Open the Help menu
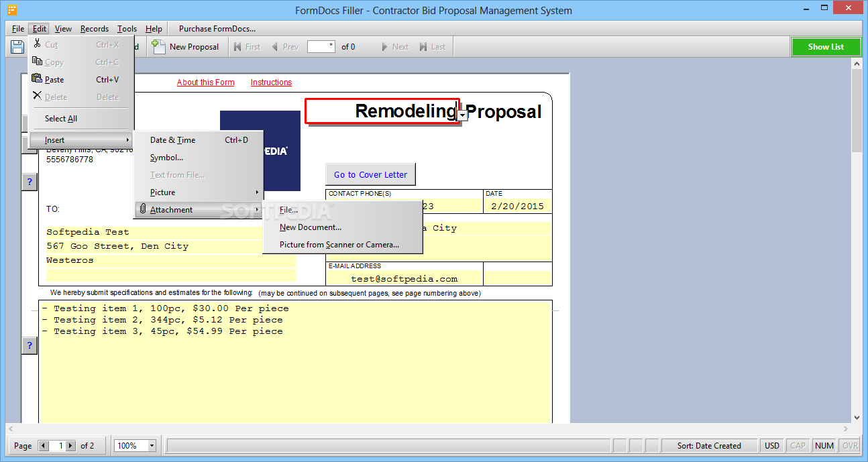Viewport: 868px width, 462px height. click(154, 29)
